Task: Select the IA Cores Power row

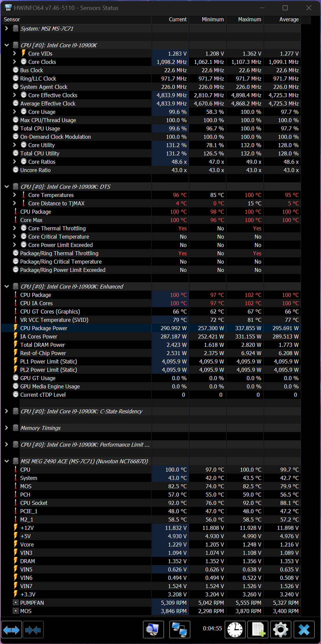Action: pyautogui.click(x=151, y=336)
